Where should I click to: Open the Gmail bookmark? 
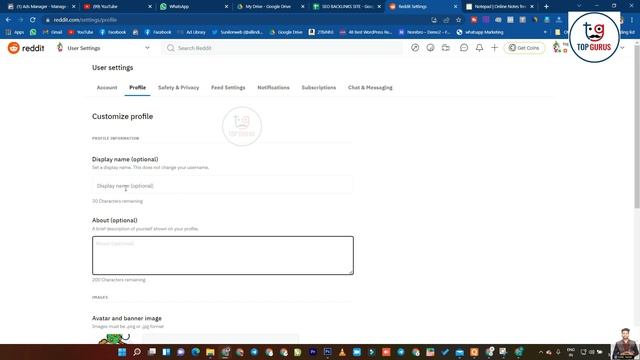[52, 32]
